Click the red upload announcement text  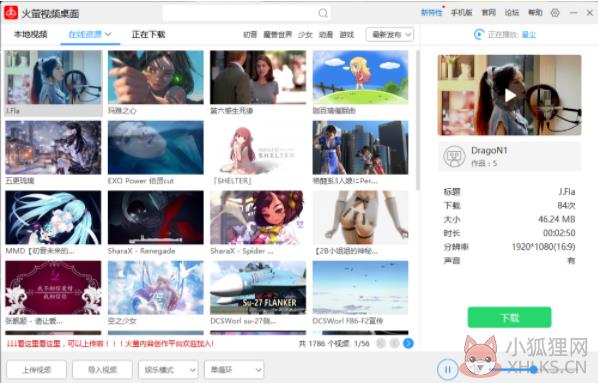(x=110, y=344)
